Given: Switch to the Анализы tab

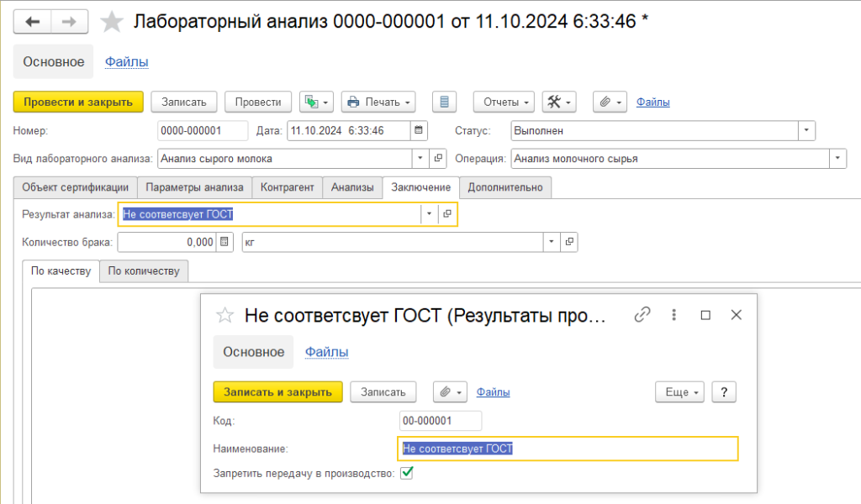Looking at the screenshot, I should point(352,187).
